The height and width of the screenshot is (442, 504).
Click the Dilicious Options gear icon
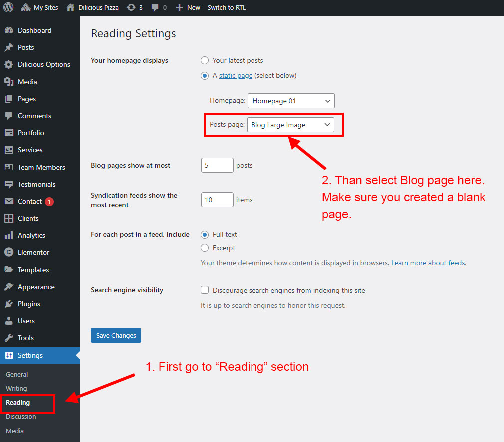tap(9, 64)
